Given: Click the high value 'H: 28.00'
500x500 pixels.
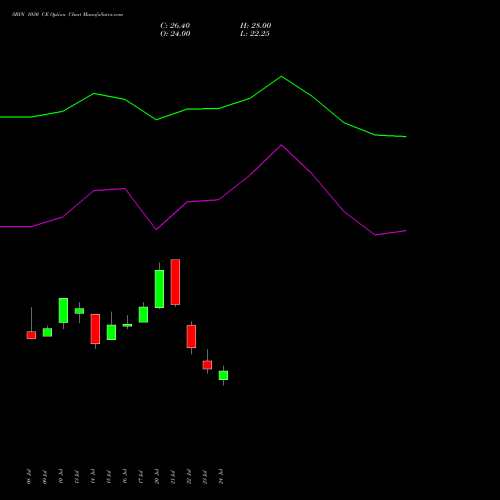Looking at the screenshot, I should click(x=256, y=26).
